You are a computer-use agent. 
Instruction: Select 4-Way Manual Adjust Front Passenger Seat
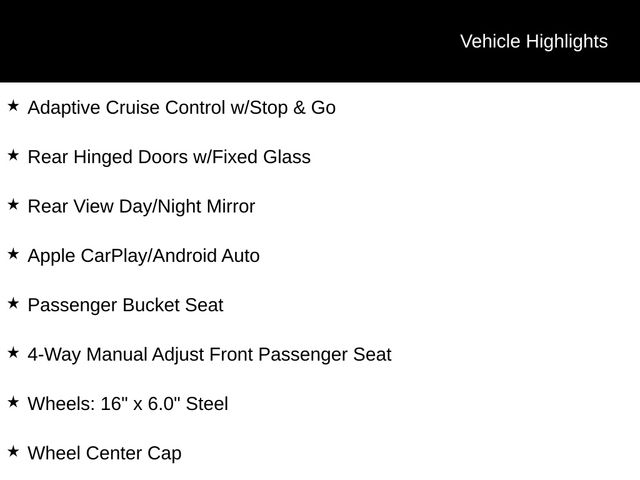pos(209,355)
